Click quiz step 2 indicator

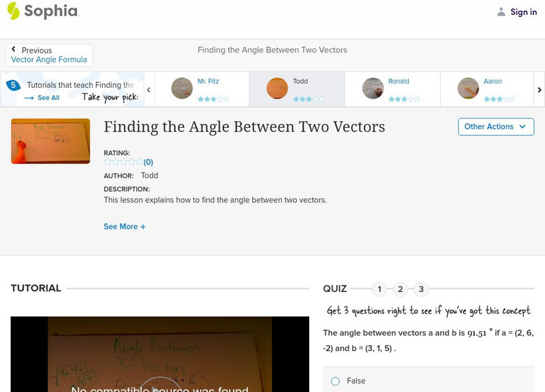click(401, 289)
